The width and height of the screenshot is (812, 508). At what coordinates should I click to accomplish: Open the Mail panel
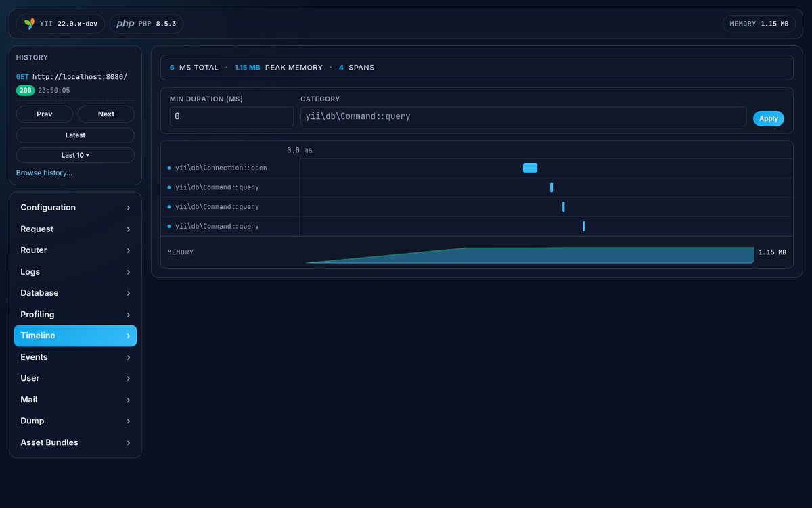75,400
